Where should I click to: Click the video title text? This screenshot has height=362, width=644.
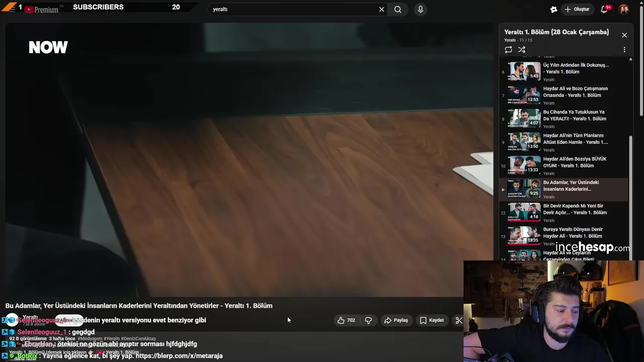click(x=139, y=306)
